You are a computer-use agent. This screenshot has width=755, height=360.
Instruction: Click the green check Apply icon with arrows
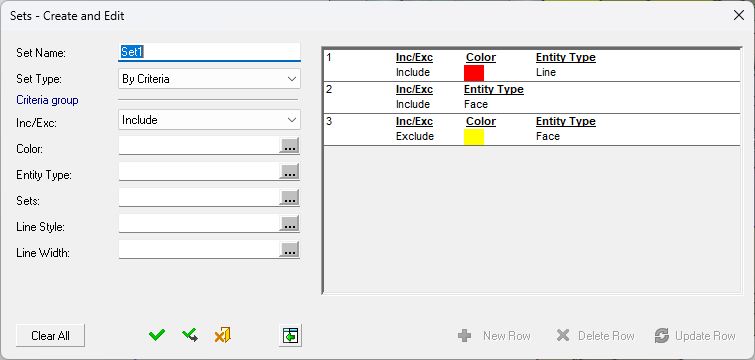pyautogui.click(x=190, y=335)
